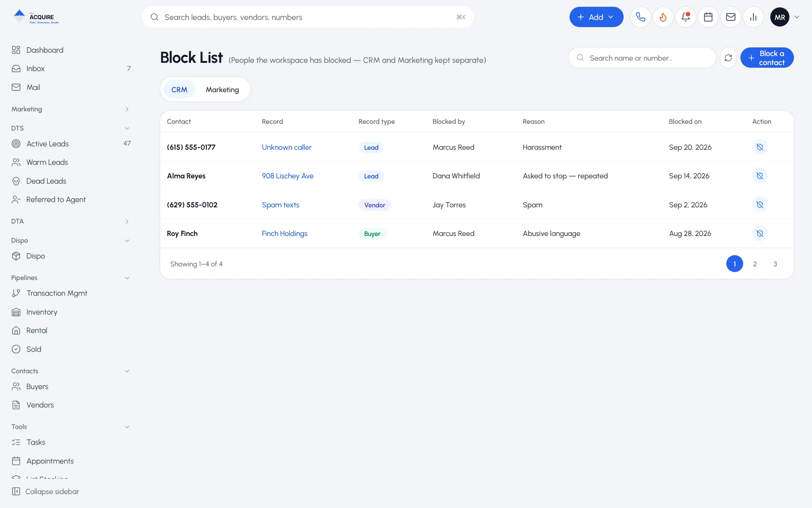Open Transaction Mgmt pipeline
Screen dimensions: 812x508
click(71, 293)
